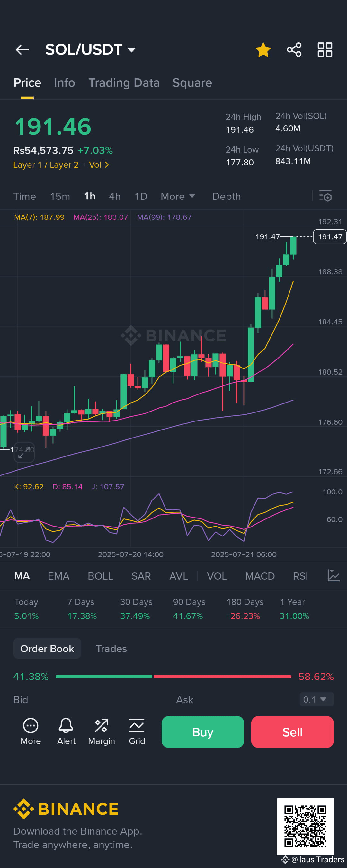Open the Grid trading icon
The image size is (347, 868).
[x=137, y=732]
